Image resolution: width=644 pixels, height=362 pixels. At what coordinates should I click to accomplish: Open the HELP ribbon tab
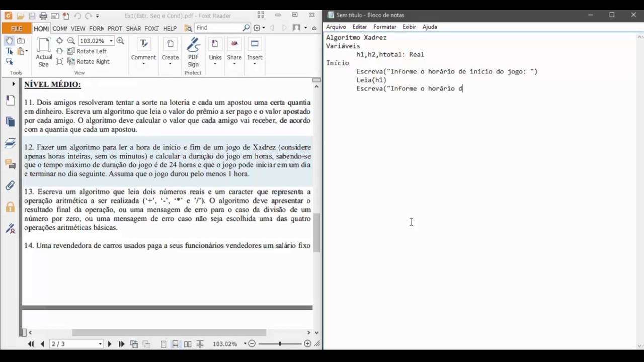pyautogui.click(x=170, y=29)
